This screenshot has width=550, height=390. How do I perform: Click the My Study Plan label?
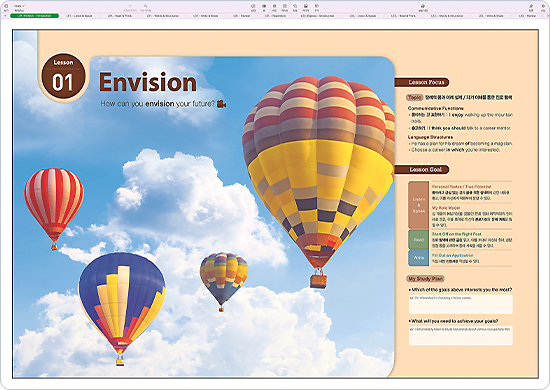pyautogui.click(x=425, y=279)
